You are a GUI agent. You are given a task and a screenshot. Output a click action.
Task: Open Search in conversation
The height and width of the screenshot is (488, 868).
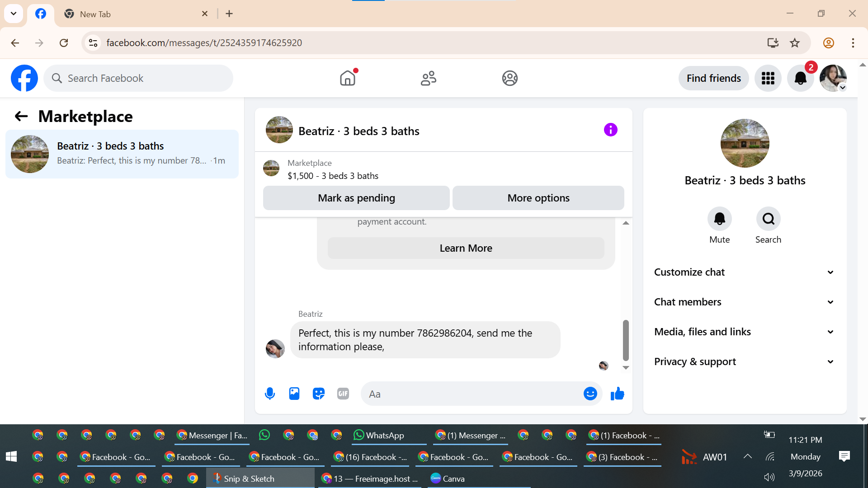pos(768,219)
